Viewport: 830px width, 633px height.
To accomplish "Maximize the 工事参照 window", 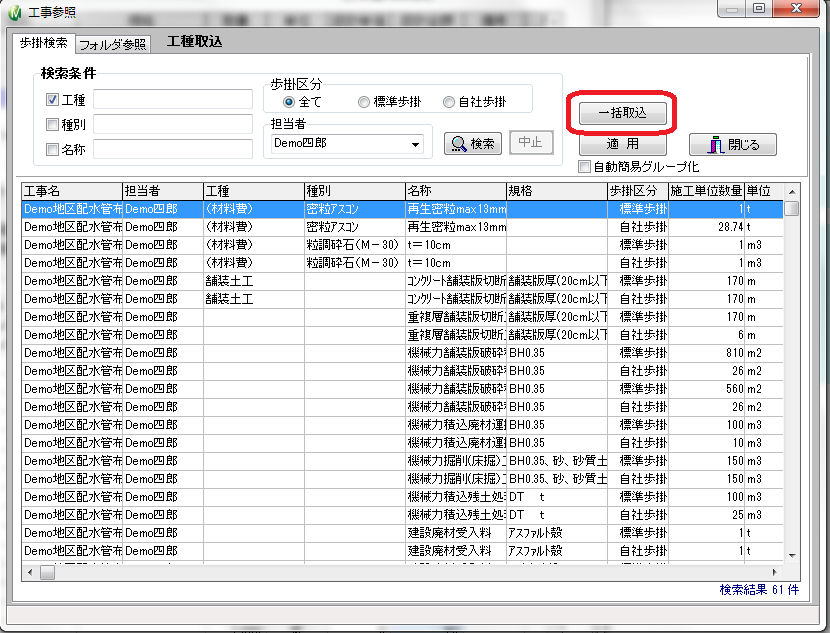I will pos(759,8).
